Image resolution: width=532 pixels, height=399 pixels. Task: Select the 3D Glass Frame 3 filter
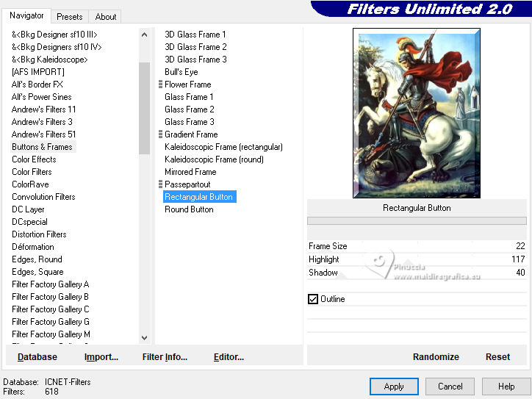coord(195,60)
